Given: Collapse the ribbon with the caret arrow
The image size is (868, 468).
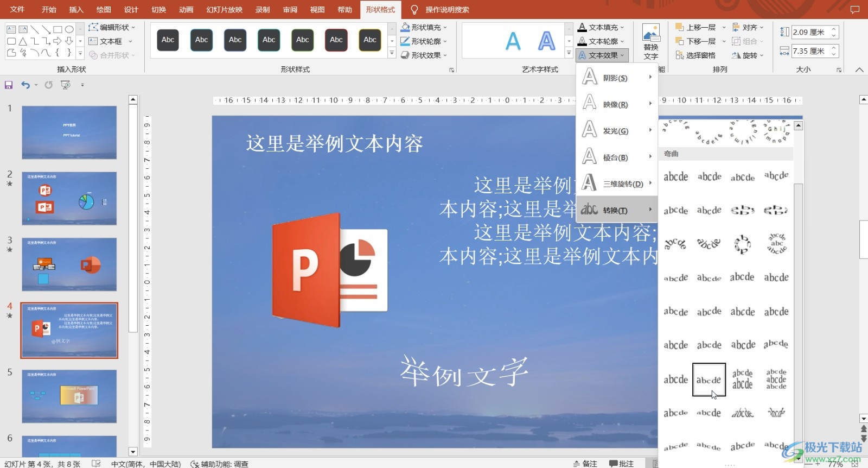Looking at the screenshot, I should (859, 70).
